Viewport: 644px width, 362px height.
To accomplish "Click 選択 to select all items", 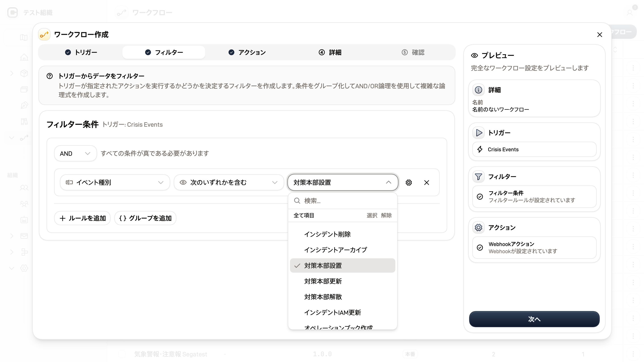I will (372, 215).
